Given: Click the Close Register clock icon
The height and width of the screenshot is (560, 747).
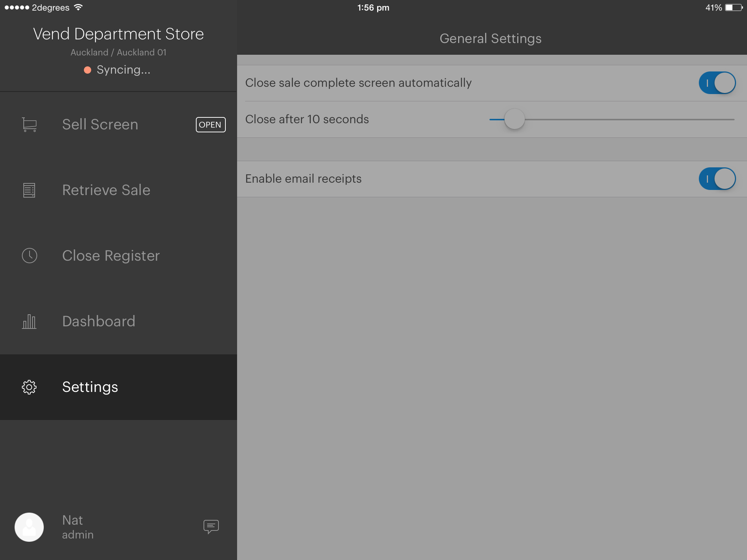Looking at the screenshot, I should pos(29,256).
